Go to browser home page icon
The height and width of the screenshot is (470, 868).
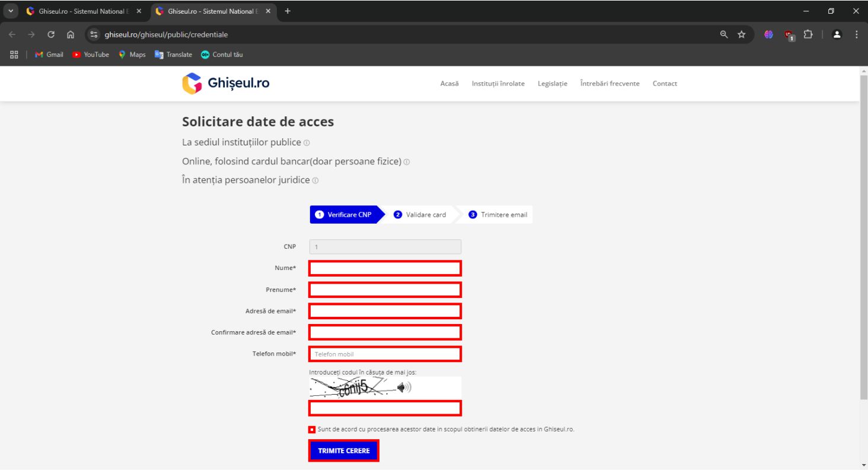tap(70, 34)
